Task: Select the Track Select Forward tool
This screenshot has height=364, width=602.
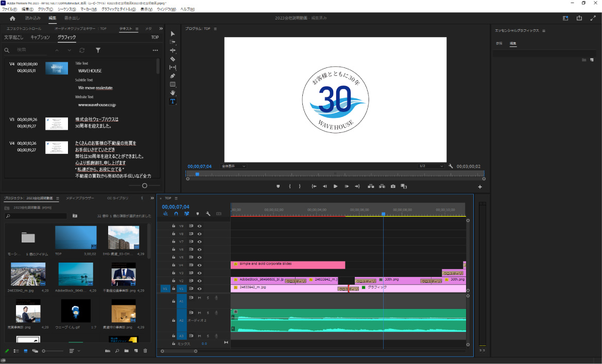Action: 173,42
